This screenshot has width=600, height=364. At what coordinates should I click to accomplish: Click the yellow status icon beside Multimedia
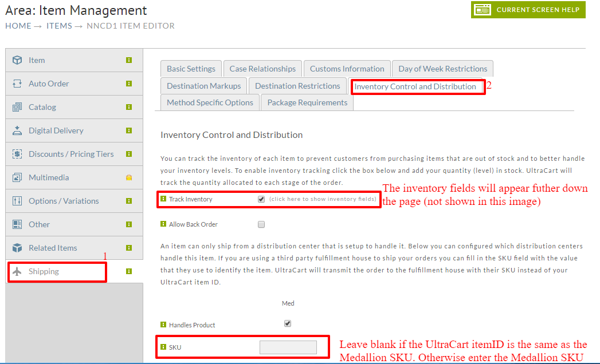129,177
